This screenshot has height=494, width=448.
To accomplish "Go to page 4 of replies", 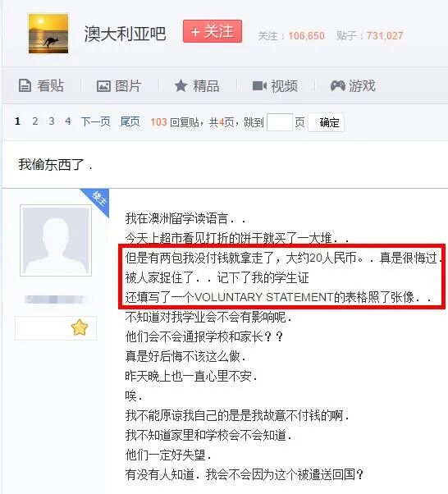I will (68, 121).
